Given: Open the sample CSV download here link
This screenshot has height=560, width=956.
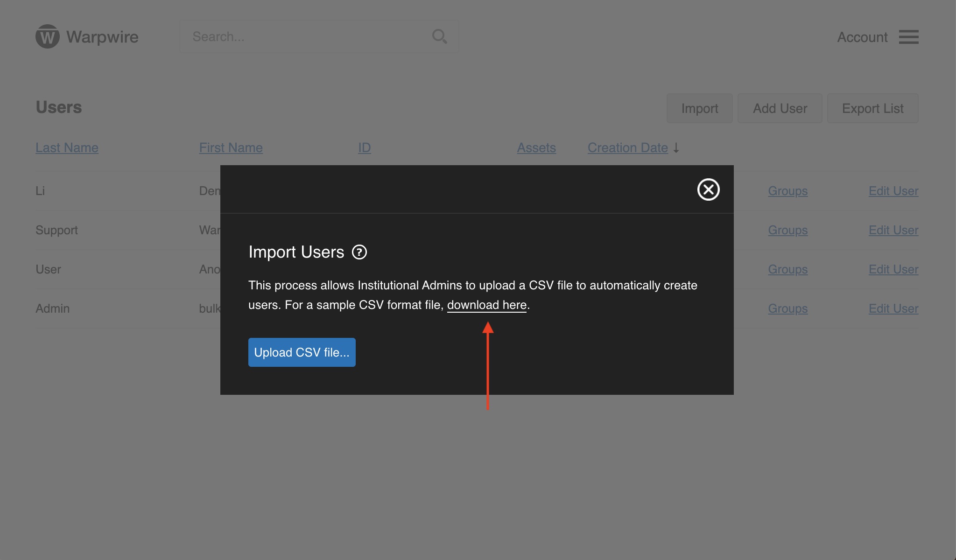Looking at the screenshot, I should click(486, 305).
